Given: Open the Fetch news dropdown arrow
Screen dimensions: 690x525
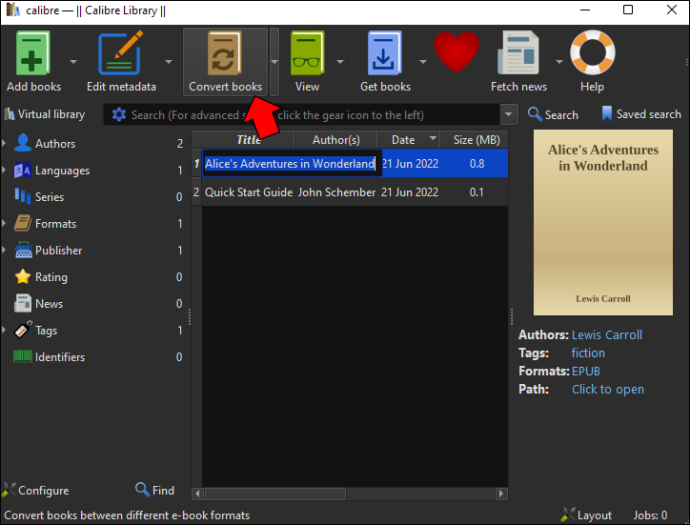Looking at the screenshot, I should (x=559, y=62).
